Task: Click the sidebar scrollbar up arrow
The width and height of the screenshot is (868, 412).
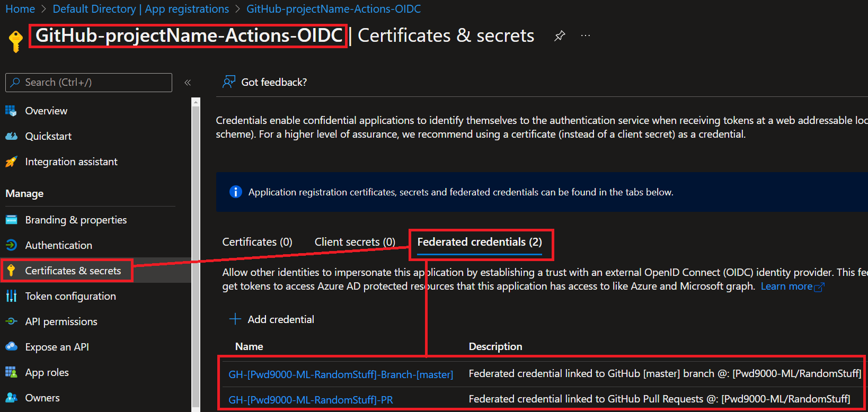Action: click(x=196, y=102)
